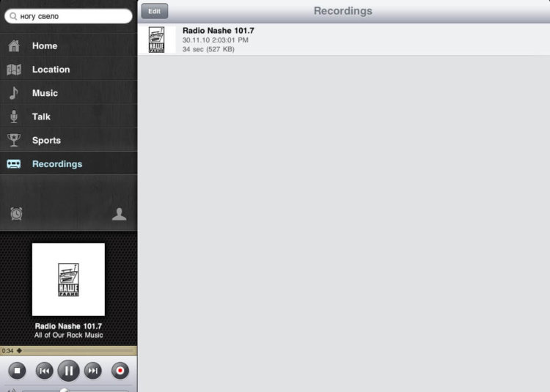Screen dimensions: 550x392
Task: Click the search field with 'ногу свело'
Action: click(68, 16)
